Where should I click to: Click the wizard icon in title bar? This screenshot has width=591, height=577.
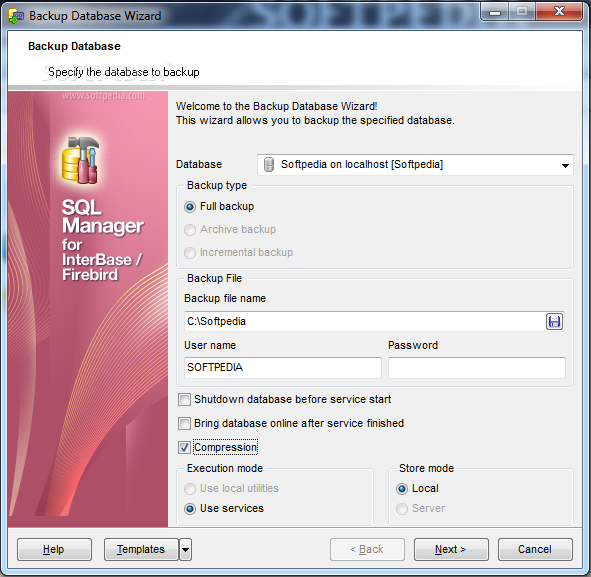click(16, 16)
